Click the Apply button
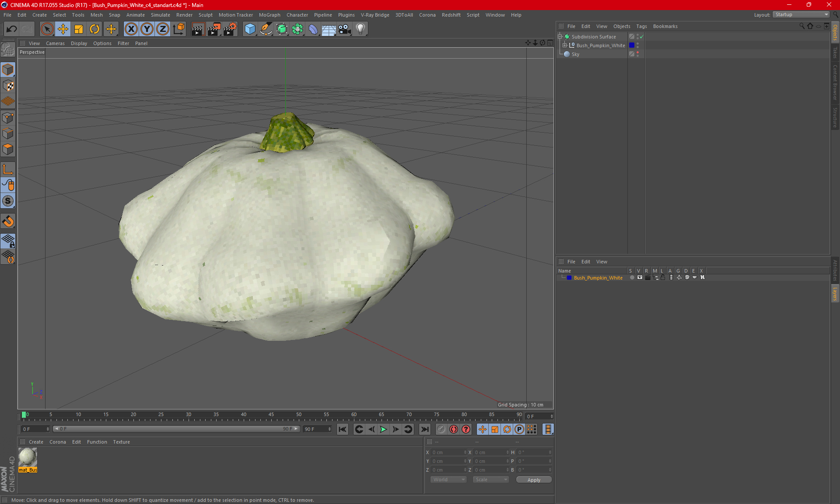 (x=534, y=479)
